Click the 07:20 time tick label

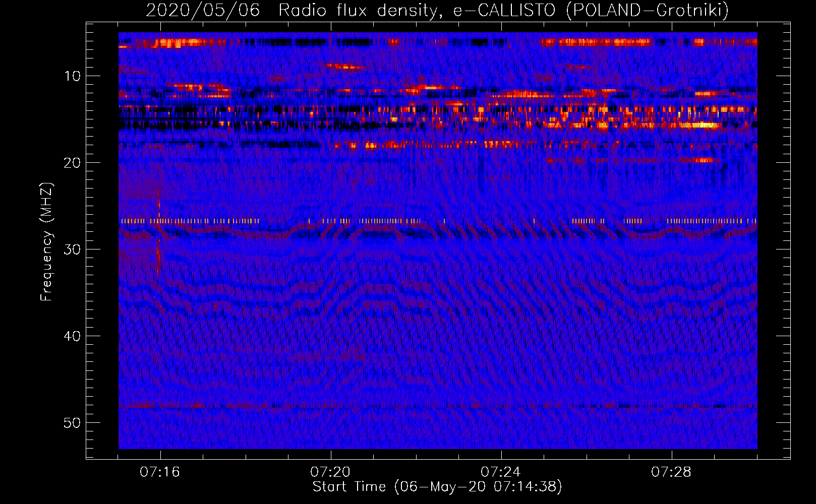pyautogui.click(x=330, y=472)
